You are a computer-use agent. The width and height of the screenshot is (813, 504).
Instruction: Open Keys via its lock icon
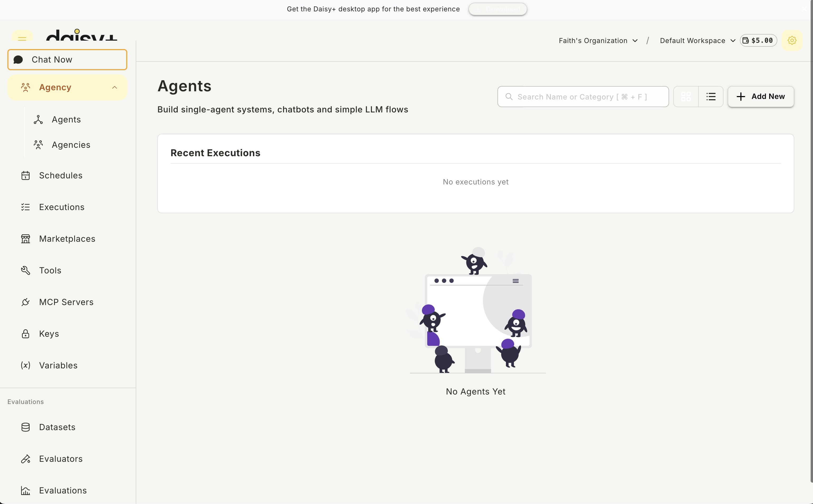click(x=26, y=334)
